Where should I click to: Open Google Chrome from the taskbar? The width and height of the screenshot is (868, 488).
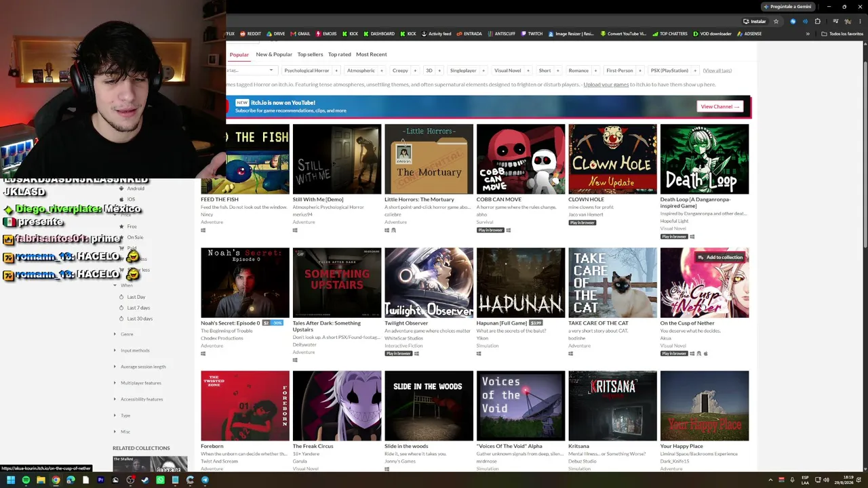(x=56, y=481)
